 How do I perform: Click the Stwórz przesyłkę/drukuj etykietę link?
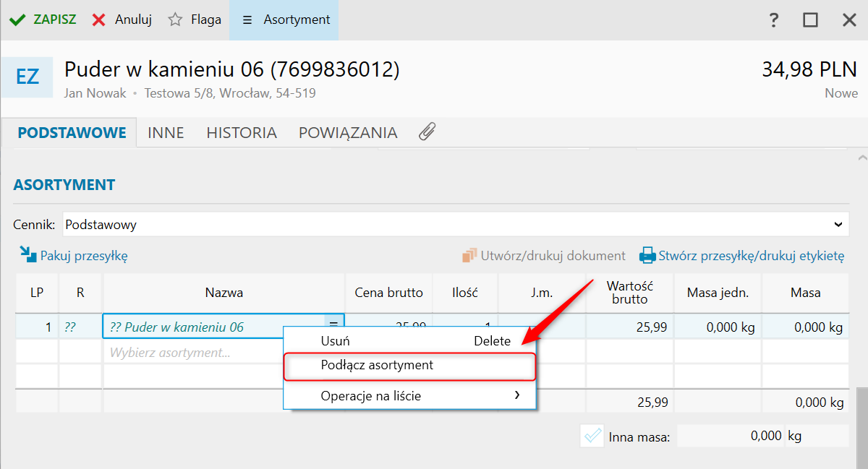coord(751,256)
